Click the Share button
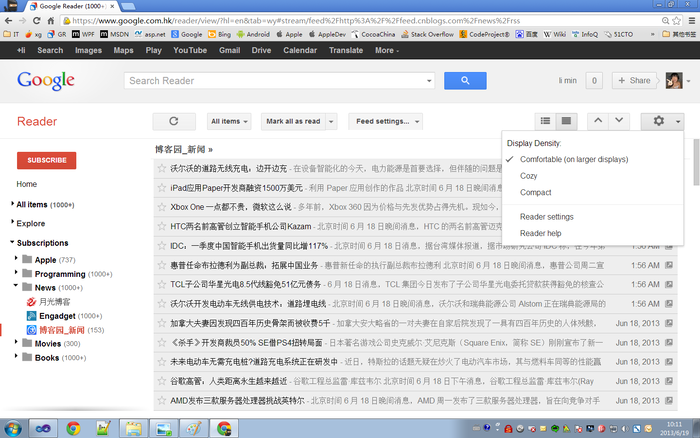 point(634,80)
